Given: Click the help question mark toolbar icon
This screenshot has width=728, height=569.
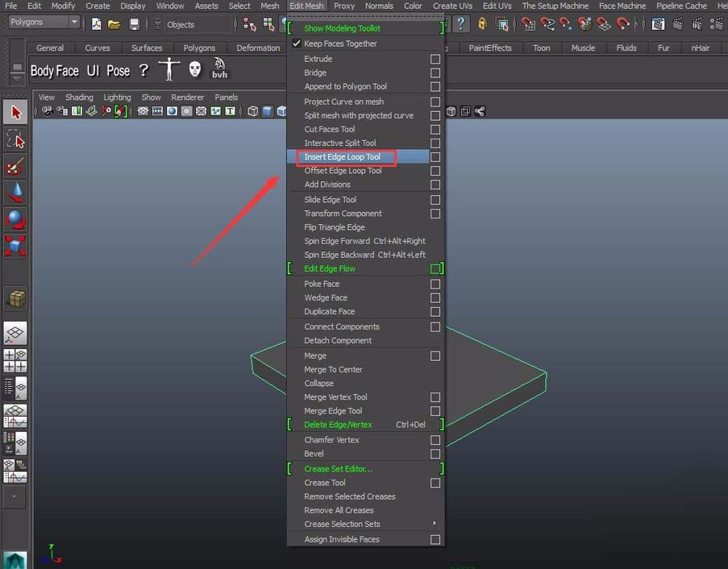Looking at the screenshot, I should [460, 23].
